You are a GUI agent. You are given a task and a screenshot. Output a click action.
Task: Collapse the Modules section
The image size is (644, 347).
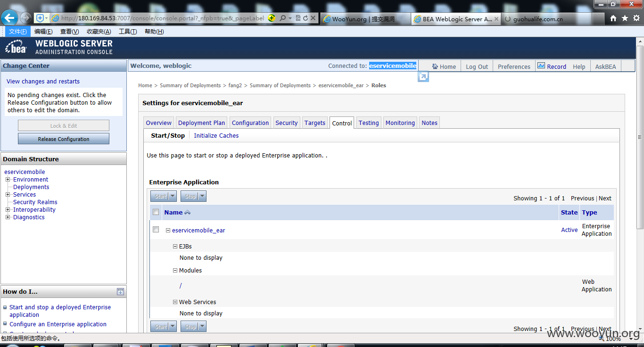[175, 271]
